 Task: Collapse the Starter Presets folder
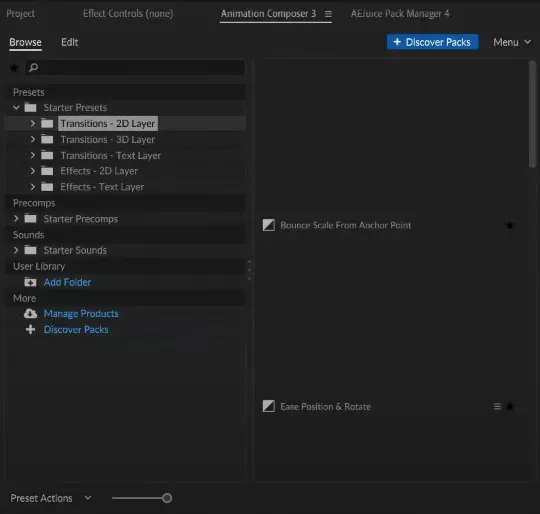(x=16, y=107)
